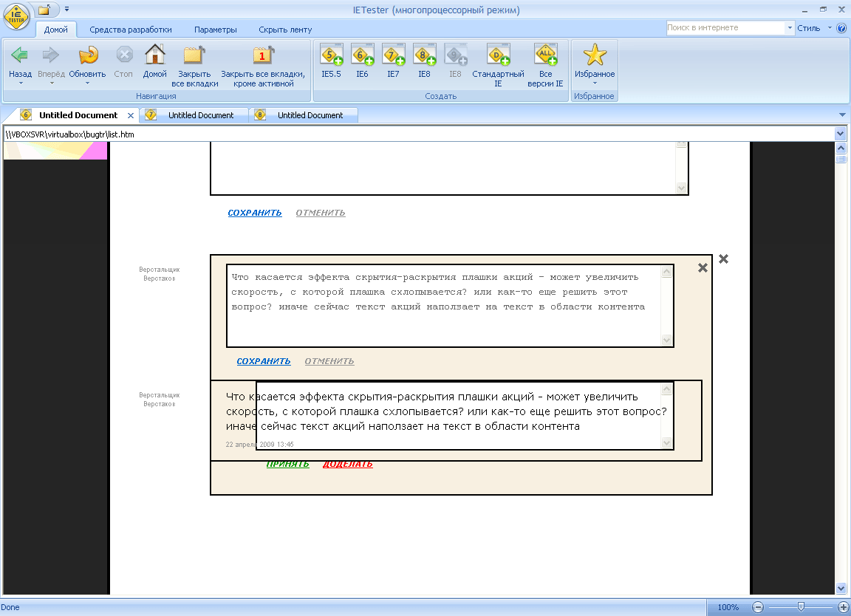Click the zoom slider handle

[x=801, y=607]
